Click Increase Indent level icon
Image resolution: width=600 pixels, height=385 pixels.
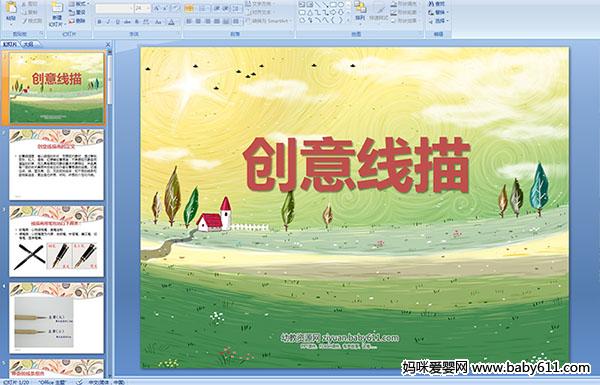(226, 8)
